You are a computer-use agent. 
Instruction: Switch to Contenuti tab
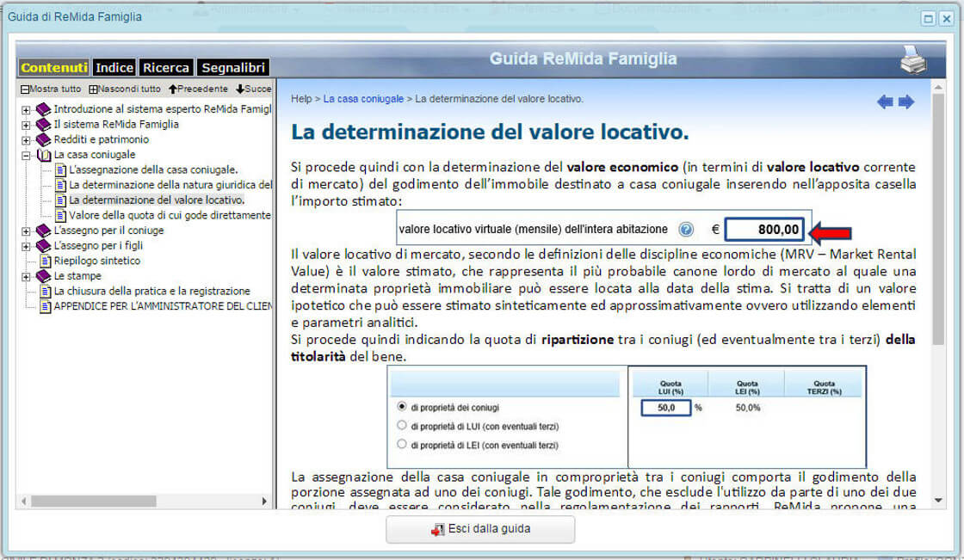point(54,68)
